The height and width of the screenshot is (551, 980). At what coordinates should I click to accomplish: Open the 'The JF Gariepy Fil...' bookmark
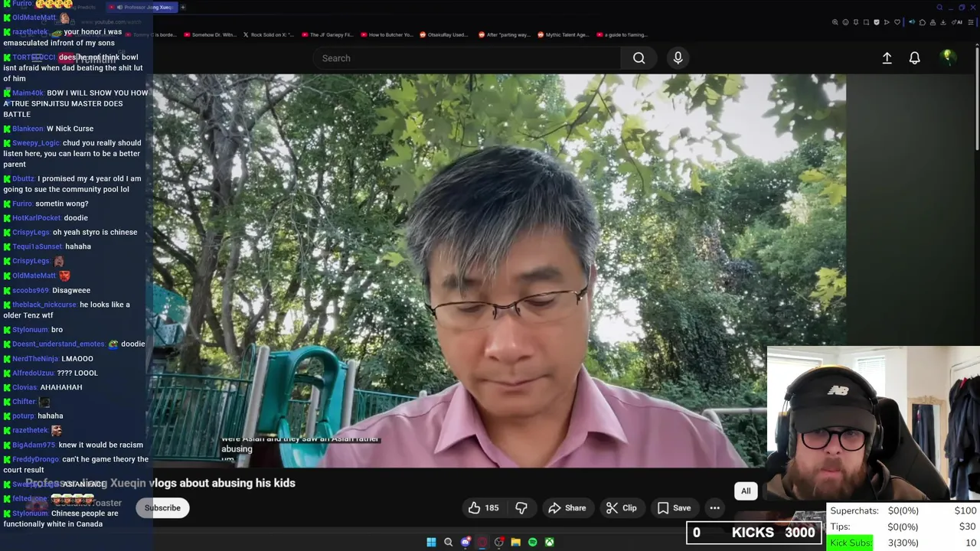coord(327,34)
